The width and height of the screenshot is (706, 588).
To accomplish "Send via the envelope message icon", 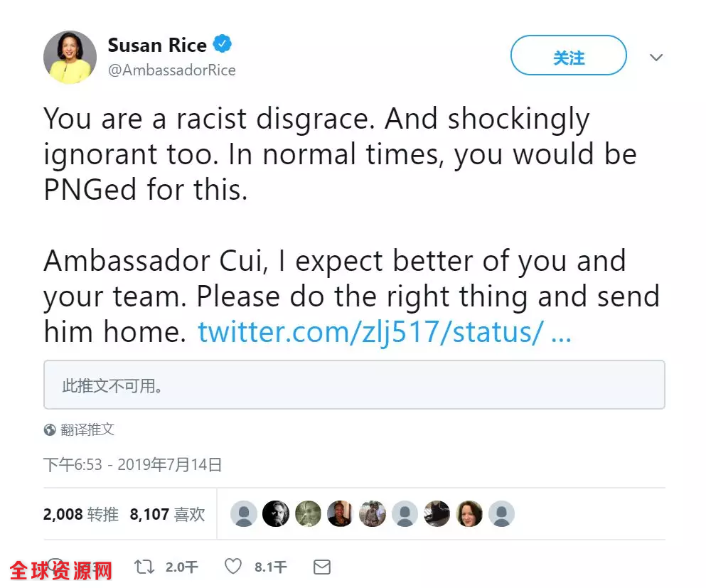I will pyautogui.click(x=322, y=567).
